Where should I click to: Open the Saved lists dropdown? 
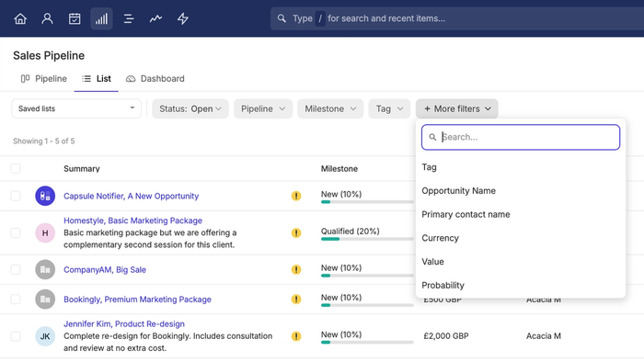click(76, 108)
